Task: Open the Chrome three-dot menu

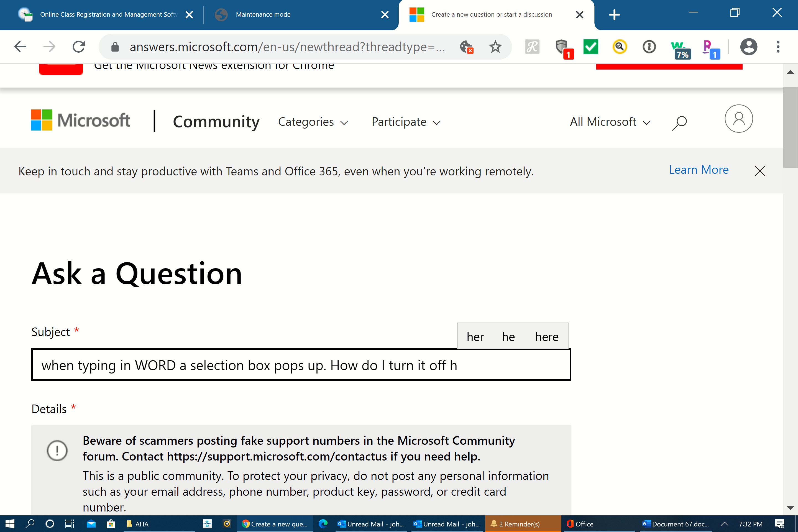Action: pyautogui.click(x=778, y=47)
